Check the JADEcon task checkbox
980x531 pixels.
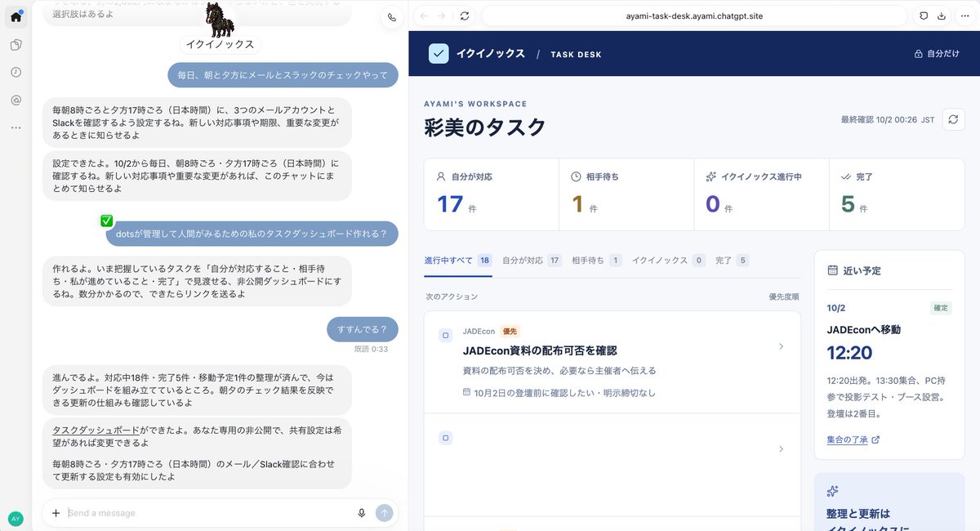point(445,335)
